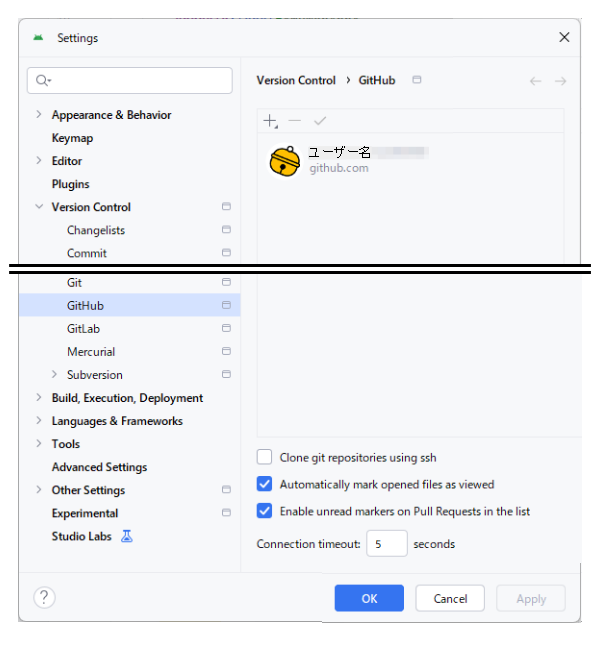The height and width of the screenshot is (645, 600).
Task: Expand the Appearance & Behavior section
Action: tap(39, 115)
